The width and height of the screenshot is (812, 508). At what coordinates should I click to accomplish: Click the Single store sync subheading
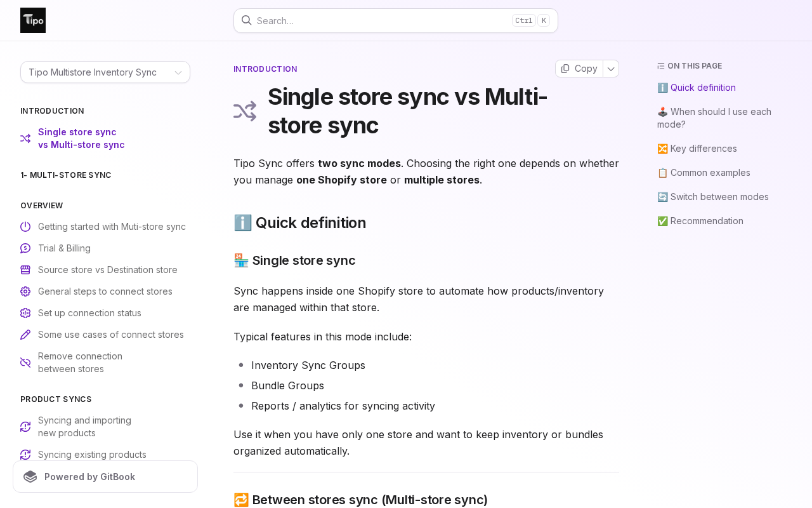[x=294, y=260]
